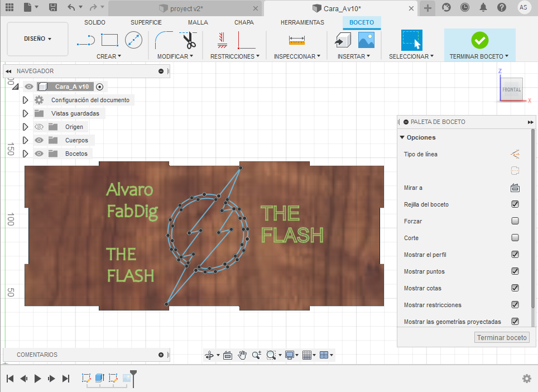The width and height of the screenshot is (538, 392).
Task: Click the Orbit navigation tool
Action: click(x=209, y=355)
